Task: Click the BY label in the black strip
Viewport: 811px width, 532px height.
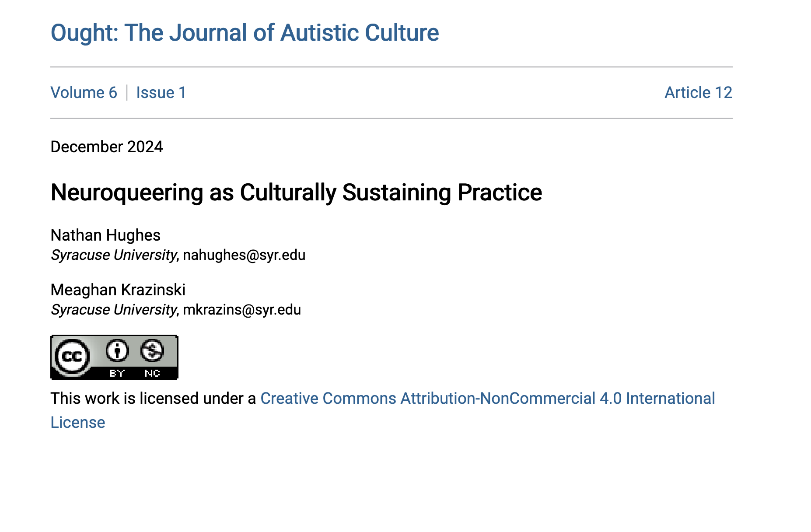Action: click(x=117, y=373)
